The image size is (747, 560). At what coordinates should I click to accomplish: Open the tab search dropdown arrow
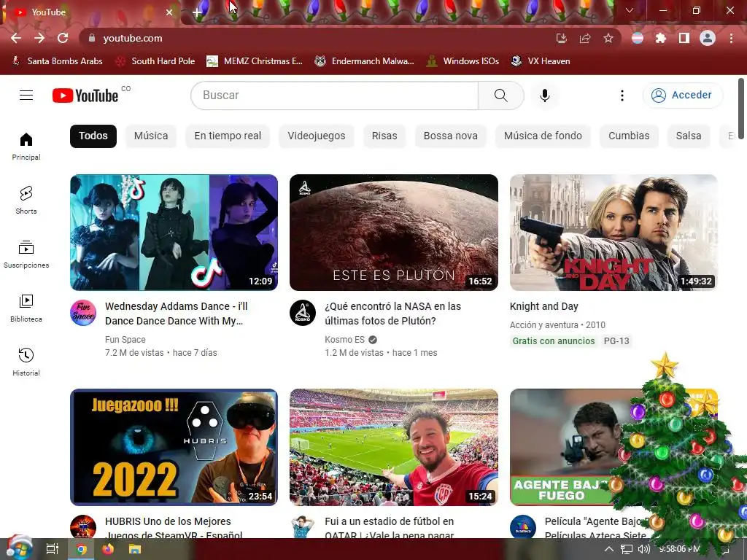click(630, 10)
